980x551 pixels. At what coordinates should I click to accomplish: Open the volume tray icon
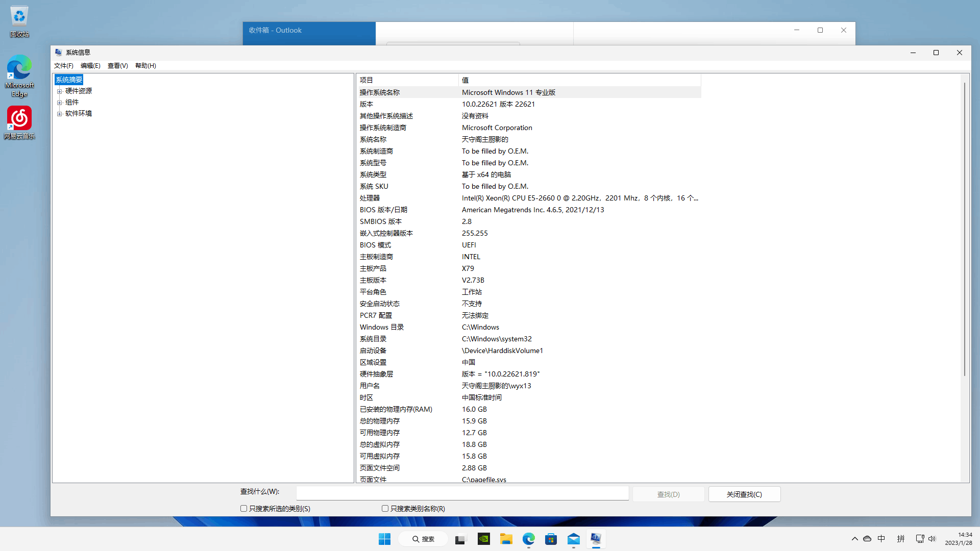(932, 539)
